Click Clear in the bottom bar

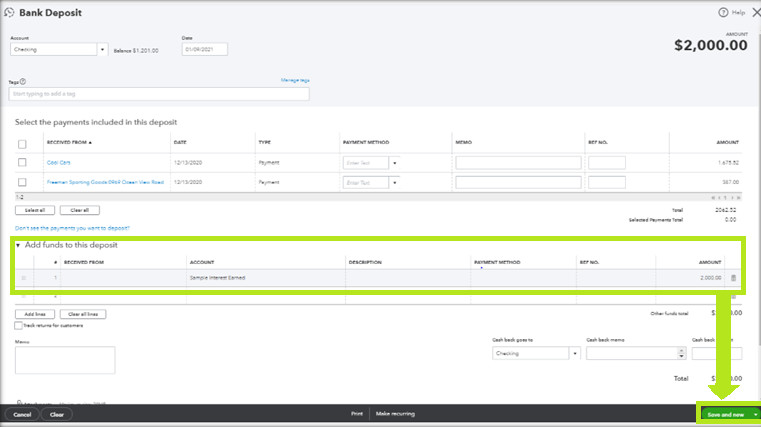tap(57, 414)
